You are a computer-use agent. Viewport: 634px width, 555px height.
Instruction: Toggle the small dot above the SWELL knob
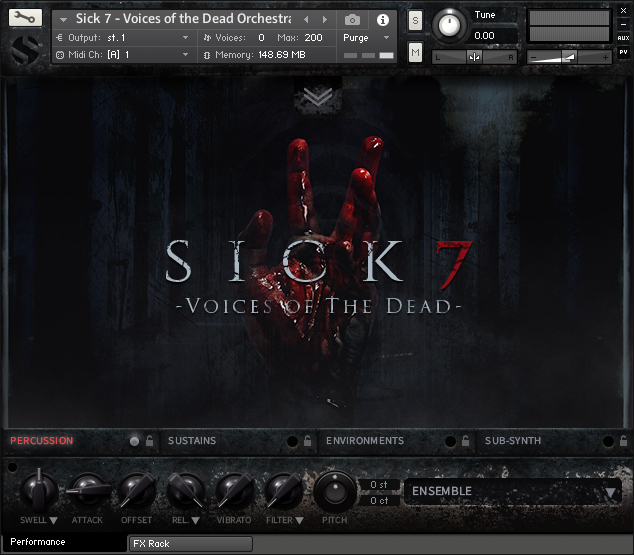tap(13, 467)
